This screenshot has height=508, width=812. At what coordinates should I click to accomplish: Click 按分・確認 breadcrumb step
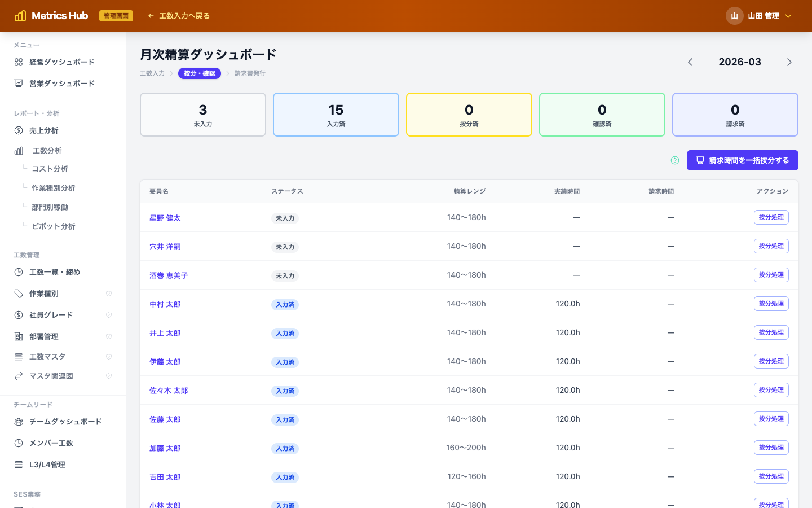click(200, 73)
